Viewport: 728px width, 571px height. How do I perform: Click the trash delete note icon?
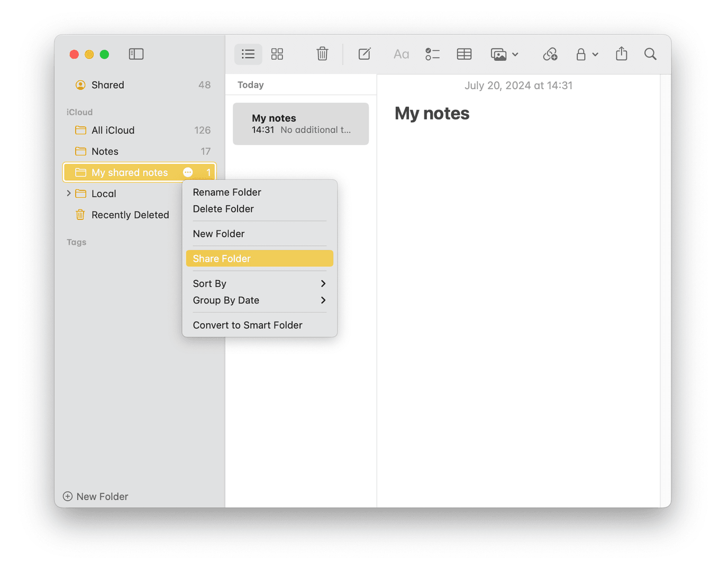point(322,54)
